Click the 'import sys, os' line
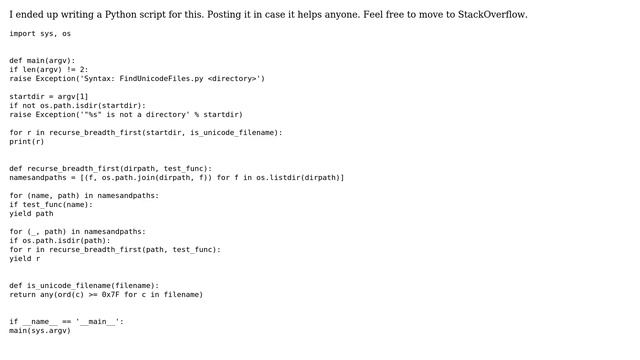This screenshot has height=360, width=640. (x=40, y=34)
